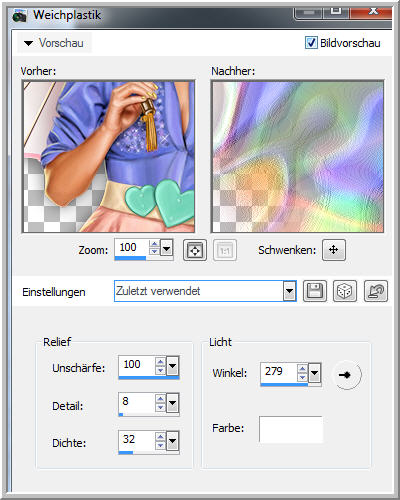The image size is (400, 500).
Task: Click the Nachher preview image
Action: [297, 157]
